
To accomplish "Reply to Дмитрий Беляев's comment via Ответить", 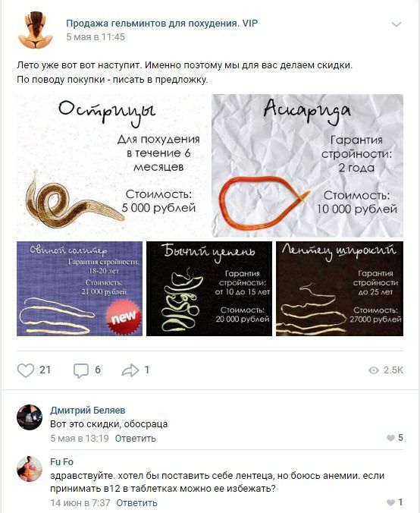I will pyautogui.click(x=135, y=438).
